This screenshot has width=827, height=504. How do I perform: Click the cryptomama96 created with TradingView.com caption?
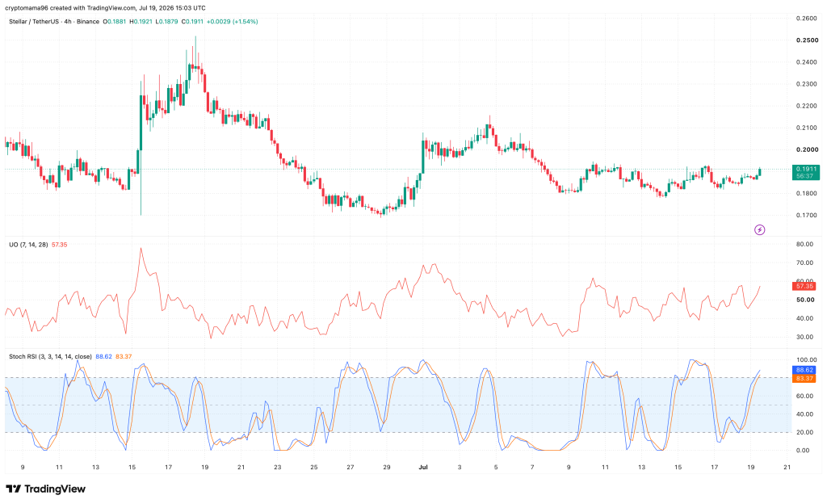[106, 8]
